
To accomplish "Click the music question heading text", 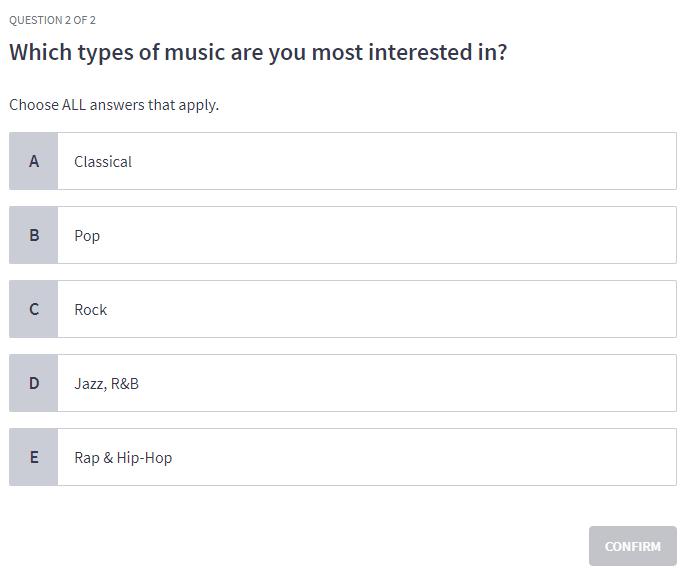I will point(258,52).
